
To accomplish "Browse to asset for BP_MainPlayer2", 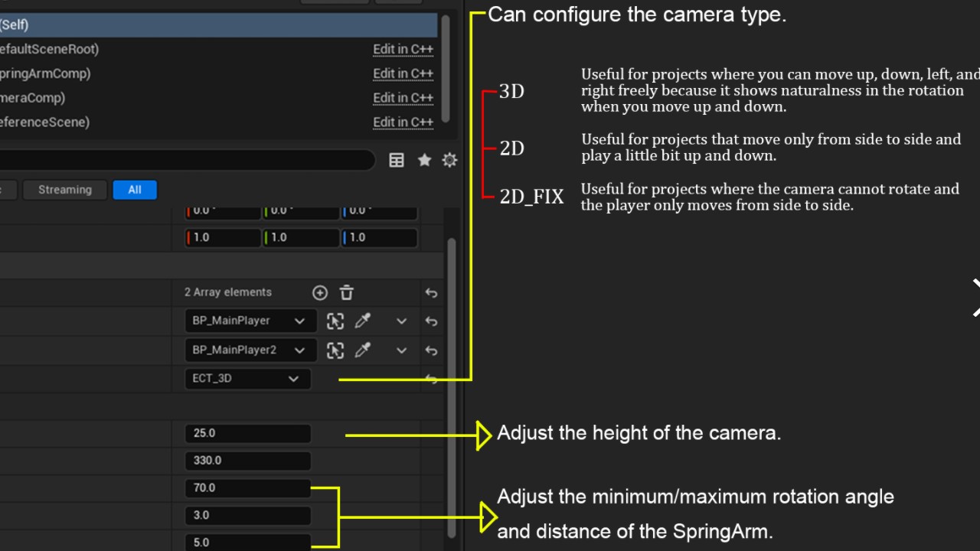I will [335, 350].
